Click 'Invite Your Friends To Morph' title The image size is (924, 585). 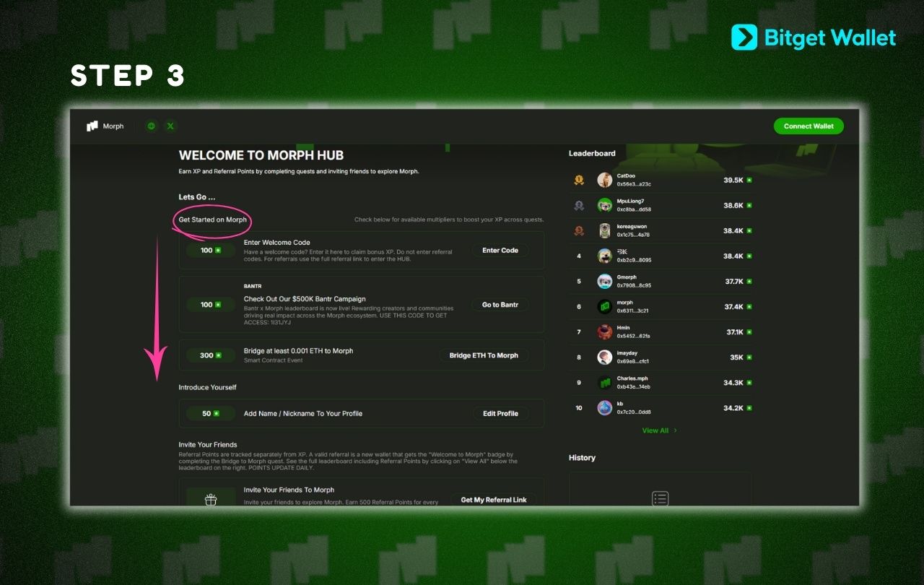point(289,490)
